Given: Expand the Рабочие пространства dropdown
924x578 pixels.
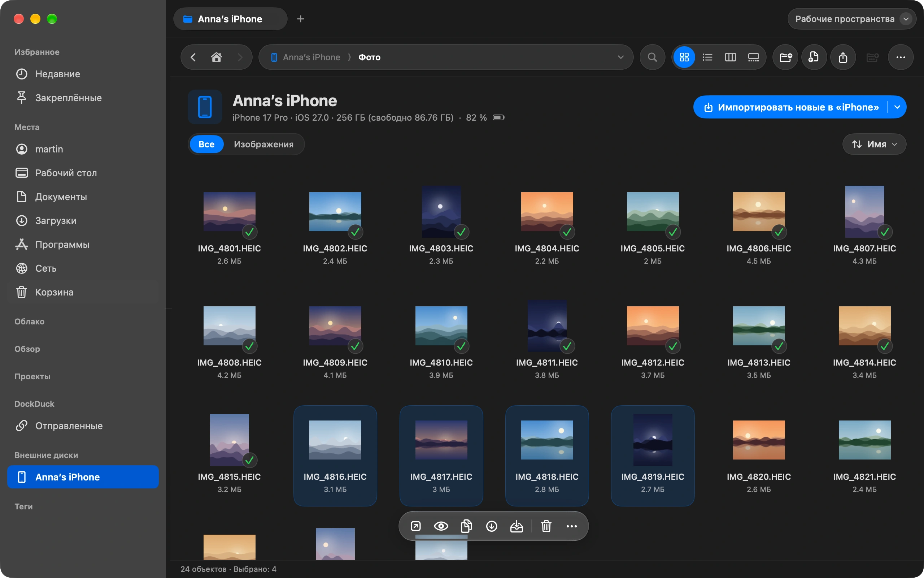Looking at the screenshot, I should tap(852, 19).
